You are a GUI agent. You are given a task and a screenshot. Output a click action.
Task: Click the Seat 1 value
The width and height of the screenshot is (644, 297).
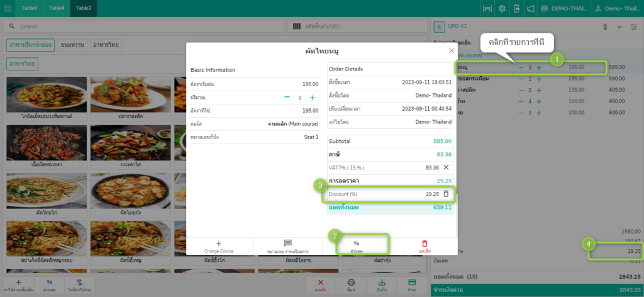pos(311,137)
